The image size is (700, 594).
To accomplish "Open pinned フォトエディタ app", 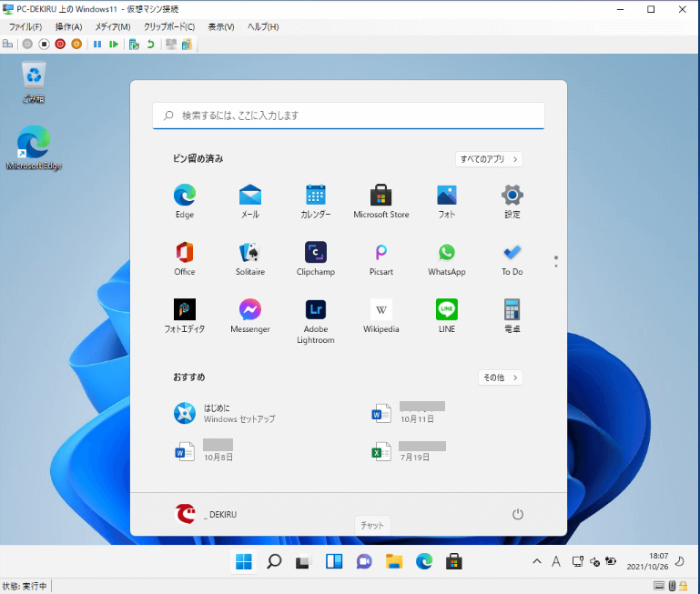I will point(185,316).
